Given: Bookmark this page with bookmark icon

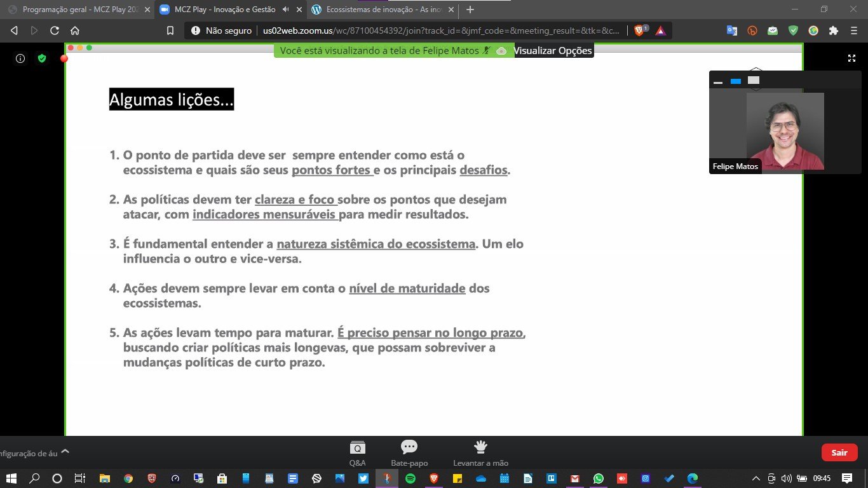Looking at the screenshot, I should point(170,30).
